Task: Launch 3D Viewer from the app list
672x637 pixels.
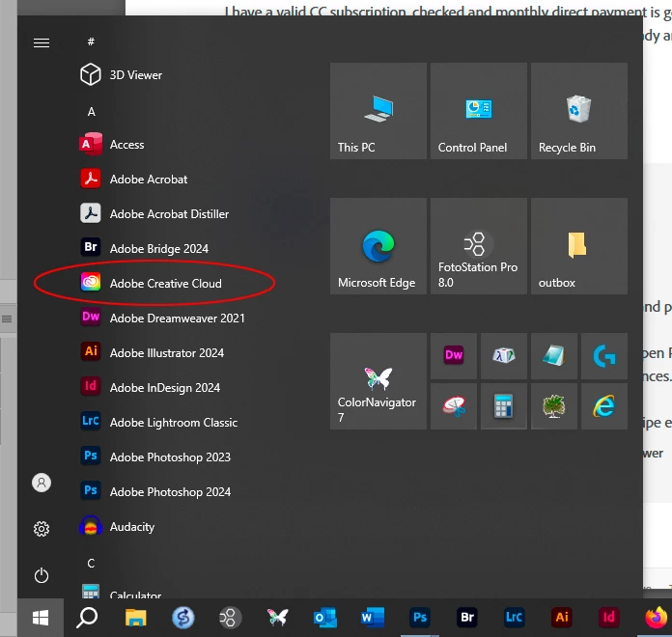Action: 122,75
